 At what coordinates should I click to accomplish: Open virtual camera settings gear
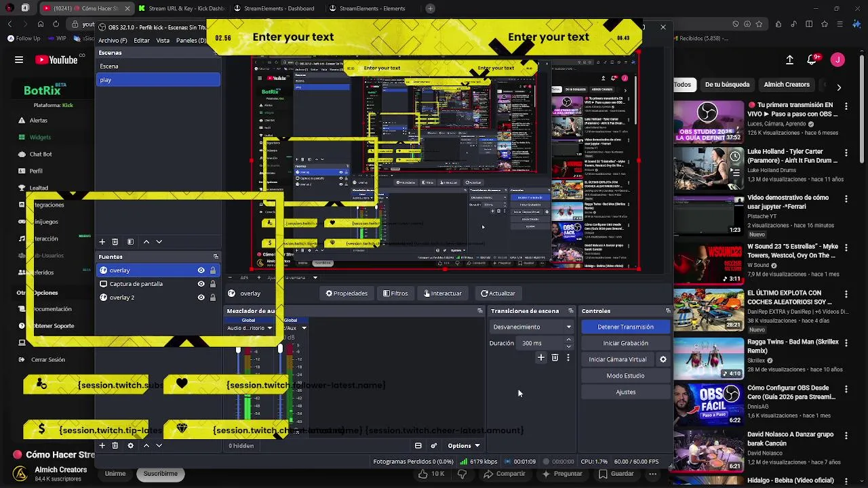pyautogui.click(x=663, y=359)
